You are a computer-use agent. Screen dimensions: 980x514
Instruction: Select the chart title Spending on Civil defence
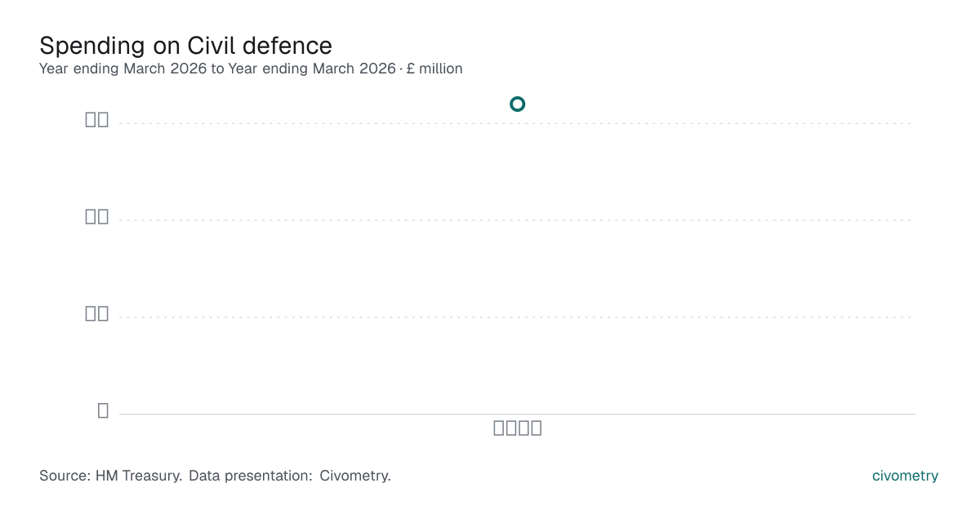(186, 45)
